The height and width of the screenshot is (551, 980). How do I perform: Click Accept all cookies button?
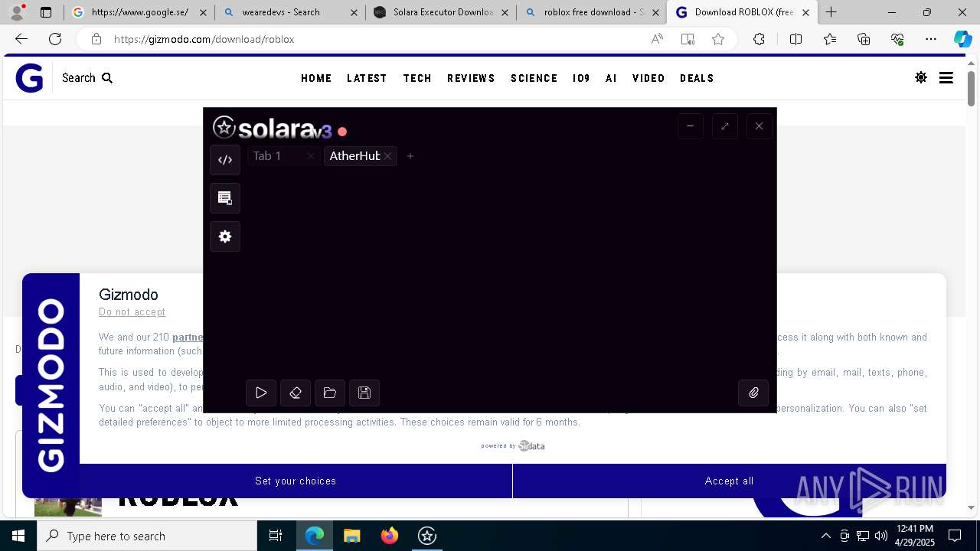click(x=729, y=481)
